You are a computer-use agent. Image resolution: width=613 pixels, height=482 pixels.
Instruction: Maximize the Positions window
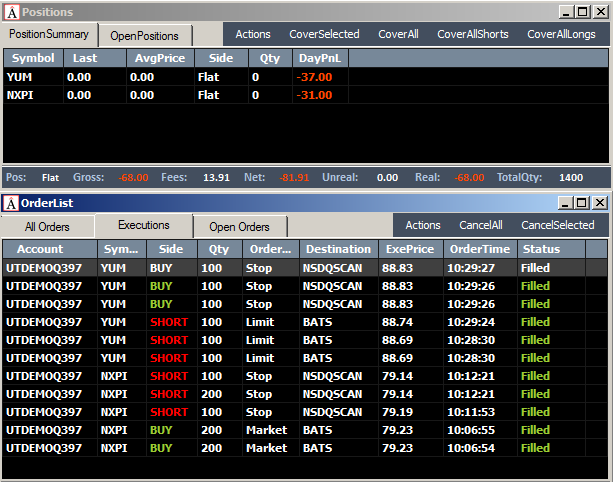pyautogui.click(x=583, y=12)
